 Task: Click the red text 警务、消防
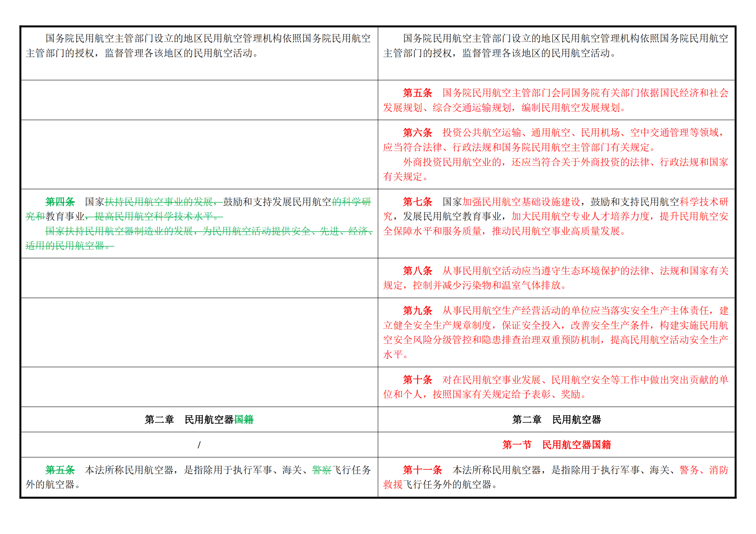(x=704, y=470)
